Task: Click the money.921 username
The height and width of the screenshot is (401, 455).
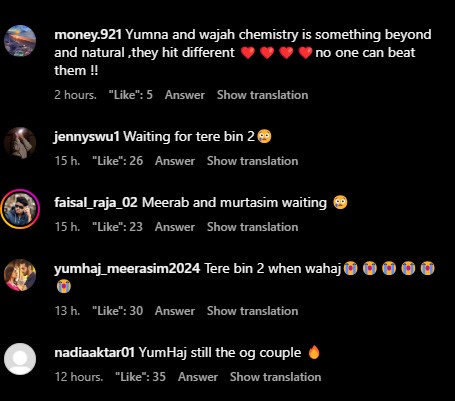Action: coord(88,35)
